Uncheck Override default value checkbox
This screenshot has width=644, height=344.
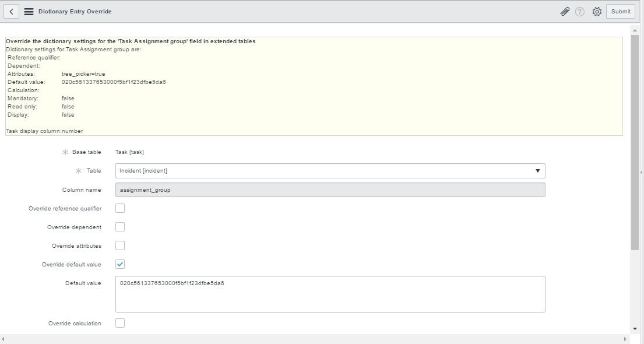[x=120, y=264]
